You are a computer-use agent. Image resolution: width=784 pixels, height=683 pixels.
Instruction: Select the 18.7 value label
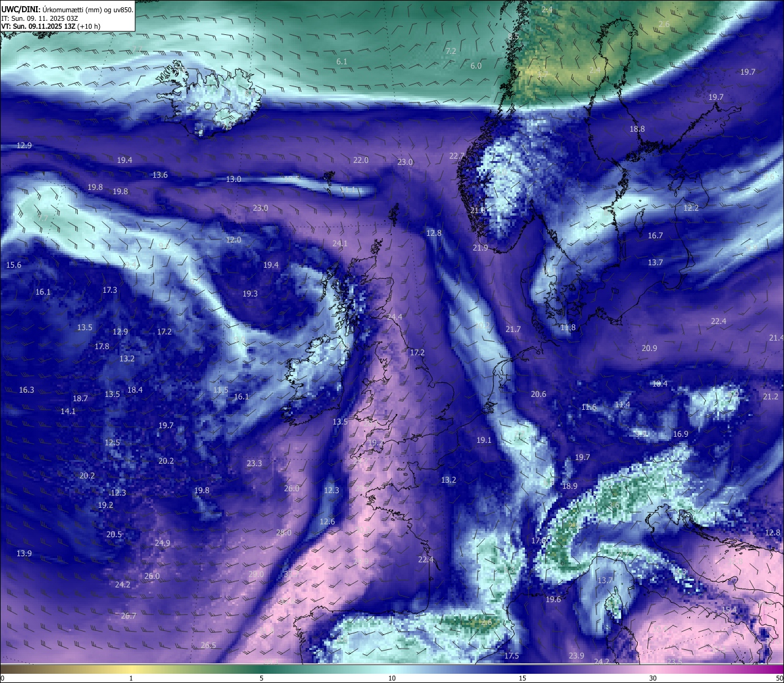pos(80,399)
